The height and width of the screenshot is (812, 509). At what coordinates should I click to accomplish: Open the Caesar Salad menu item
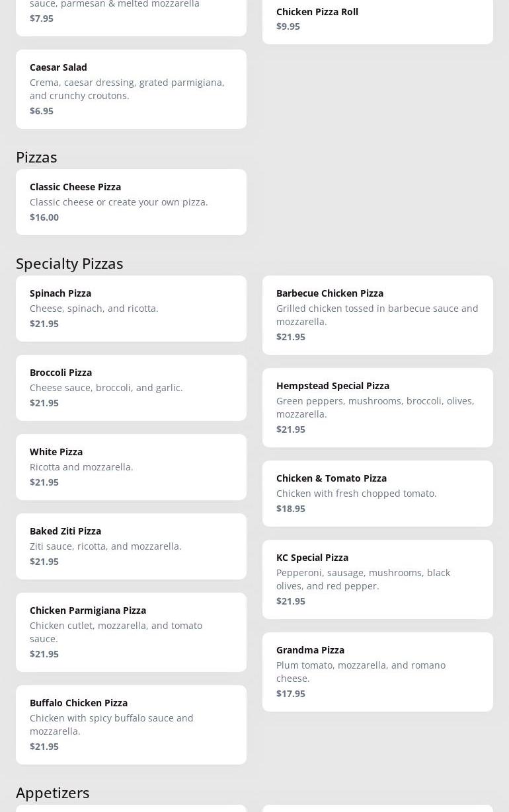click(x=131, y=89)
